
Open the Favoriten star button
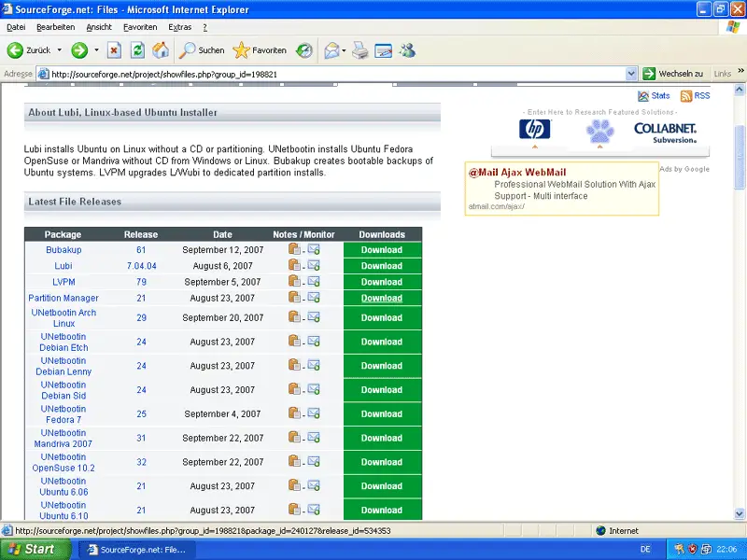261,50
